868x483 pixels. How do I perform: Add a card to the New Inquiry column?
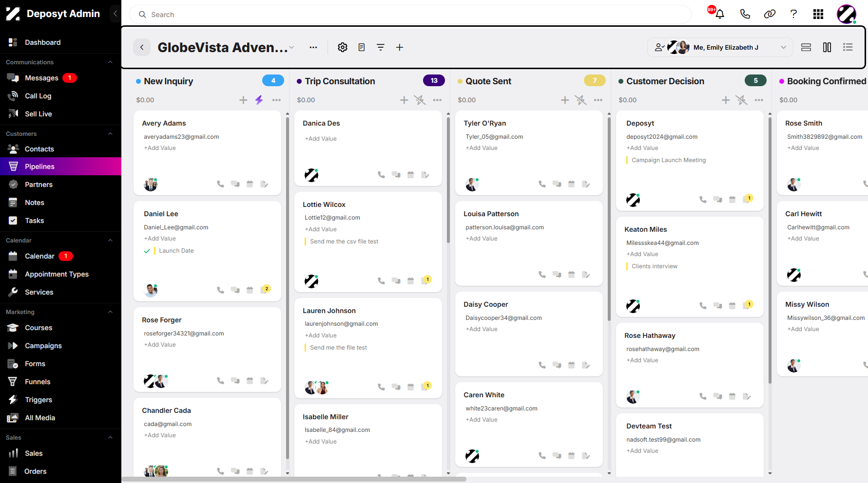243,100
